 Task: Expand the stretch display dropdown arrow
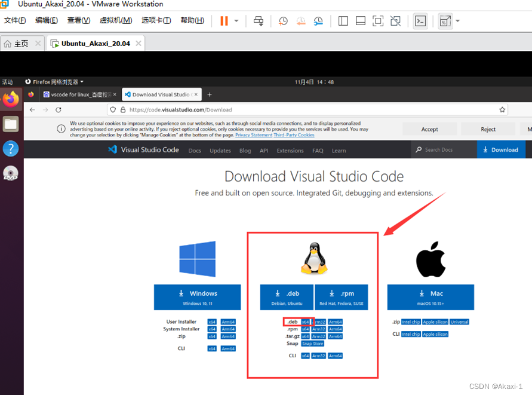pos(458,21)
